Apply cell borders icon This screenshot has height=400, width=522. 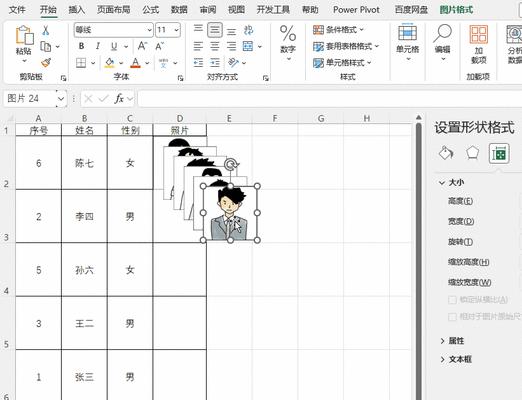81,63
